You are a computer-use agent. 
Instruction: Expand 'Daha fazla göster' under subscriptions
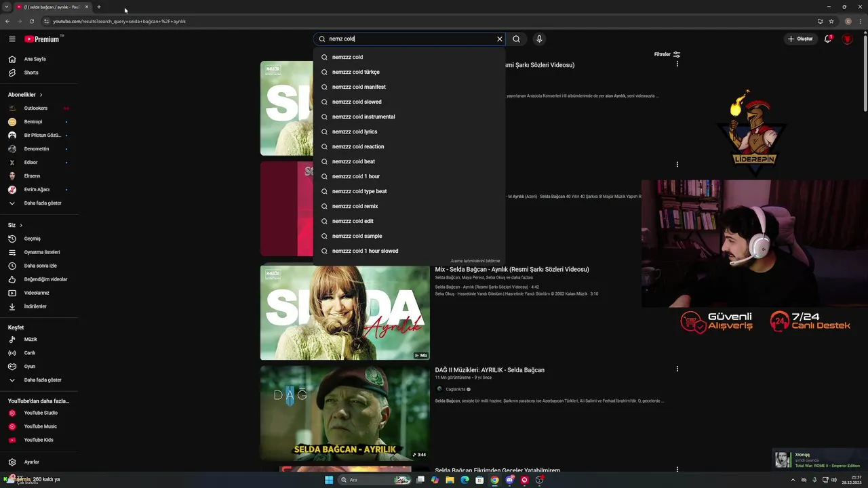(39, 203)
